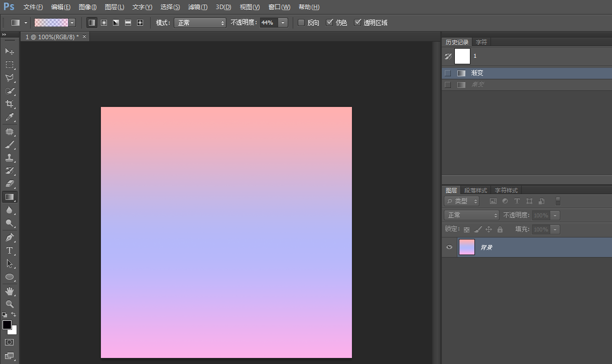Enable the 反向 reverse checkbox
612x364 pixels.
point(301,23)
